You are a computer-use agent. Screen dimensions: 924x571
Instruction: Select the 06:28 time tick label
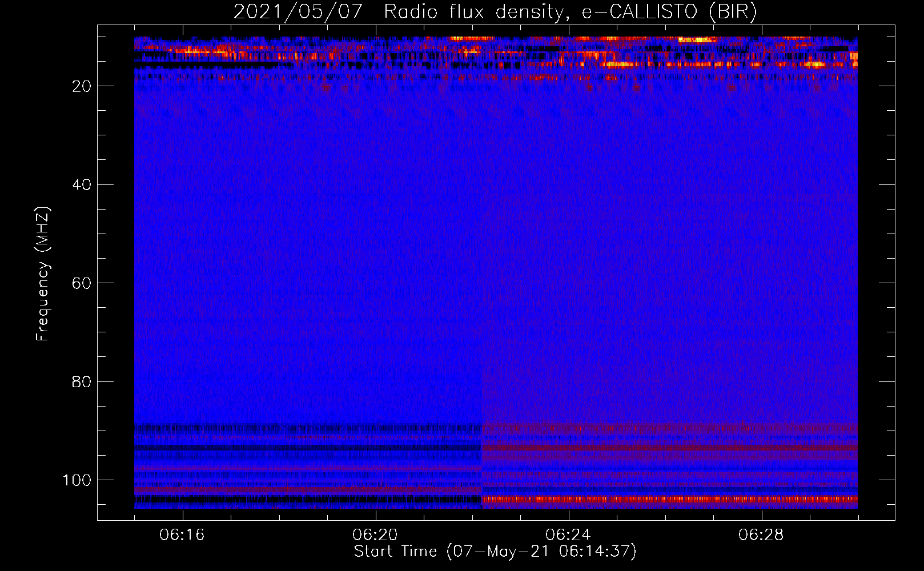pyautogui.click(x=761, y=535)
